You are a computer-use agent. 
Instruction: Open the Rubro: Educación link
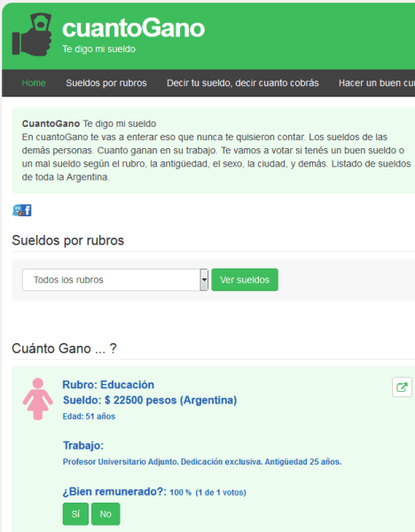coord(108,385)
